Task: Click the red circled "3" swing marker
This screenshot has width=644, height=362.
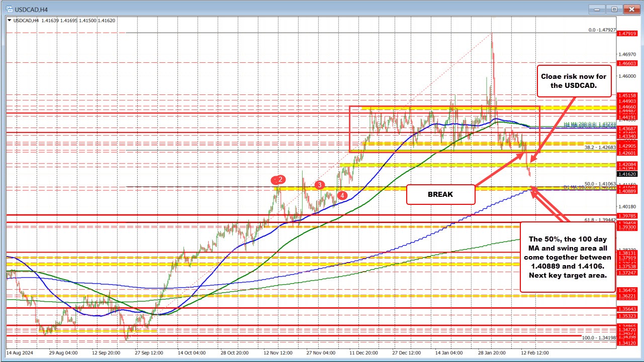Action: (319, 185)
